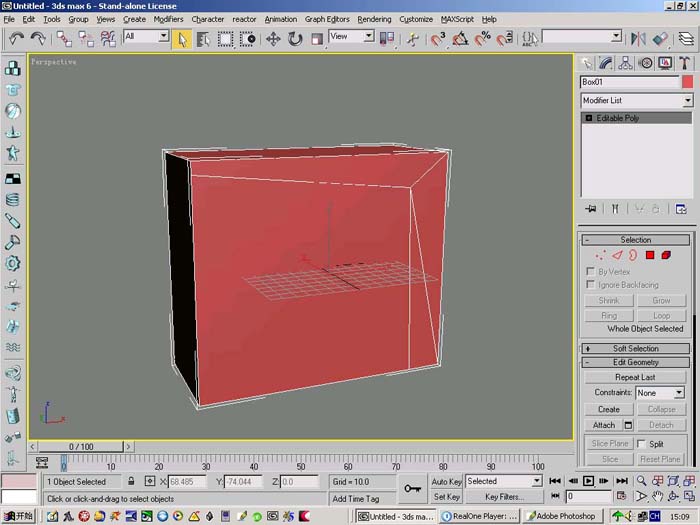The width and height of the screenshot is (700, 525).
Task: Click the Play Animation button
Action: point(588,481)
